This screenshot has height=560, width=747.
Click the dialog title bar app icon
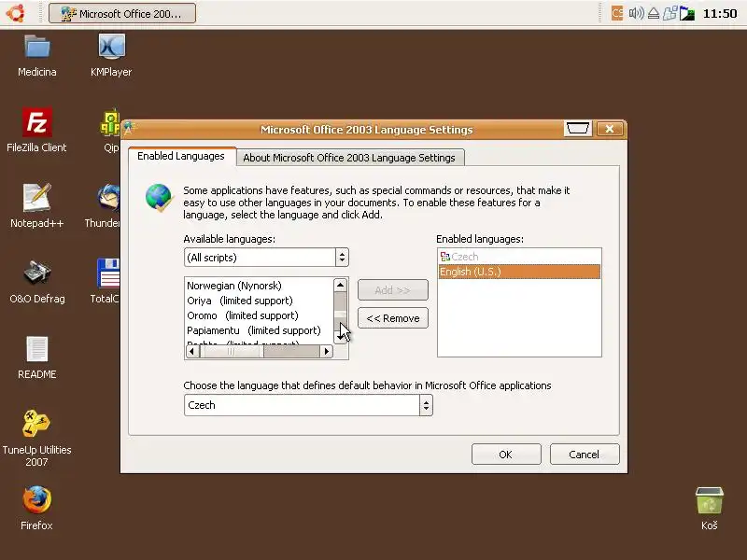tap(129, 128)
